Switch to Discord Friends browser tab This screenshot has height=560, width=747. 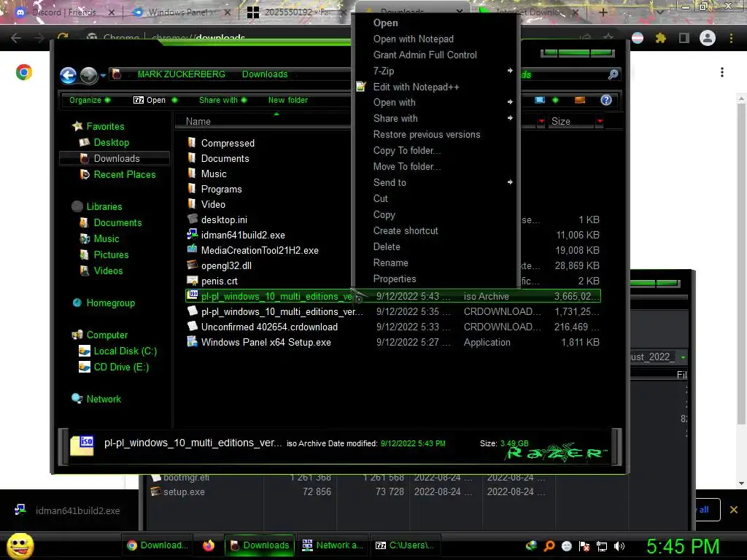pos(65,12)
